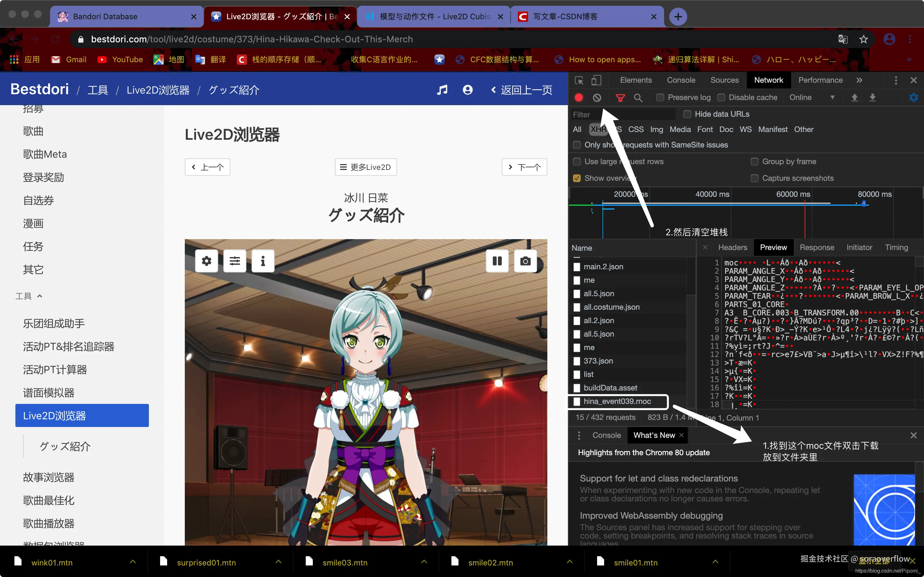Stop recording network log in DevTools
This screenshot has width=924, height=577.
click(x=578, y=97)
